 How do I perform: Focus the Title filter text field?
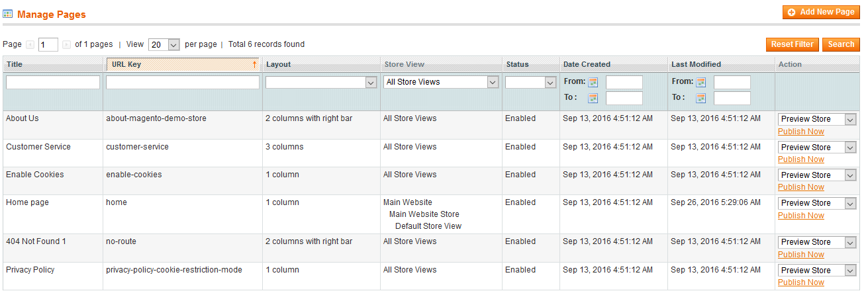53,83
